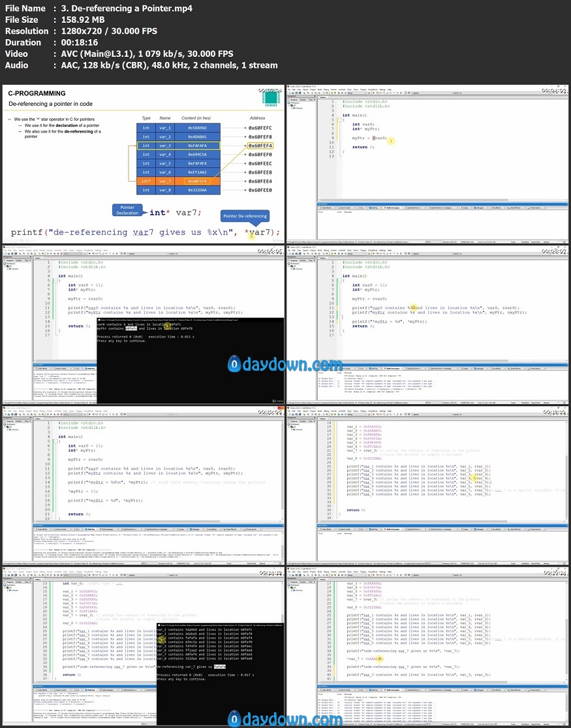This screenshot has width=571, height=728.
Task: Click console line 'var0 contains b and lives in location 60fefc'
Action: point(139,324)
